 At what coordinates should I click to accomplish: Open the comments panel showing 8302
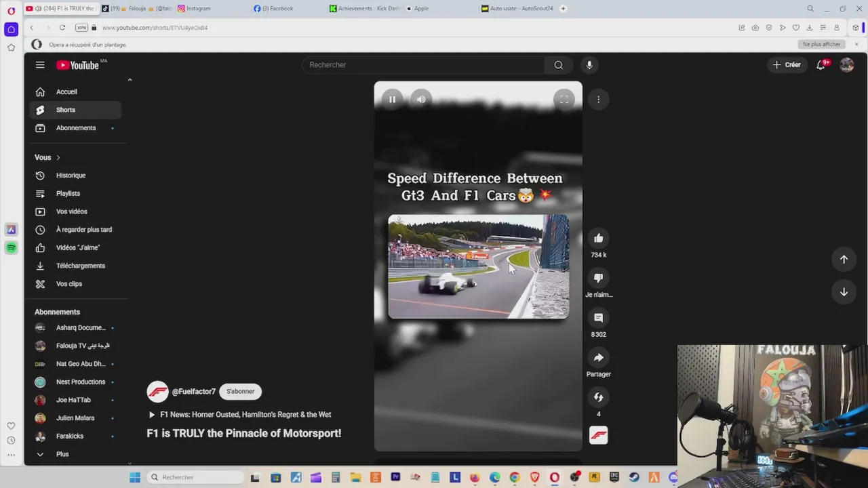598,317
